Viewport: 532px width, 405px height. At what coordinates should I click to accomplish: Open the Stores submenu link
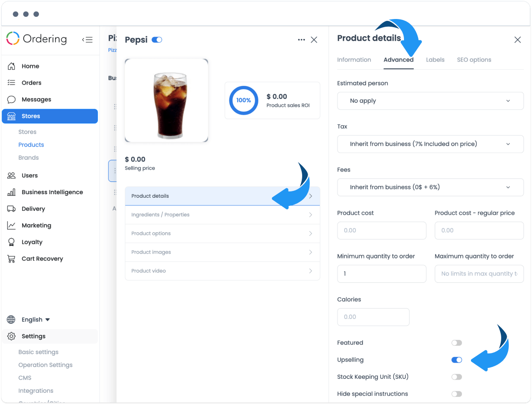point(28,132)
